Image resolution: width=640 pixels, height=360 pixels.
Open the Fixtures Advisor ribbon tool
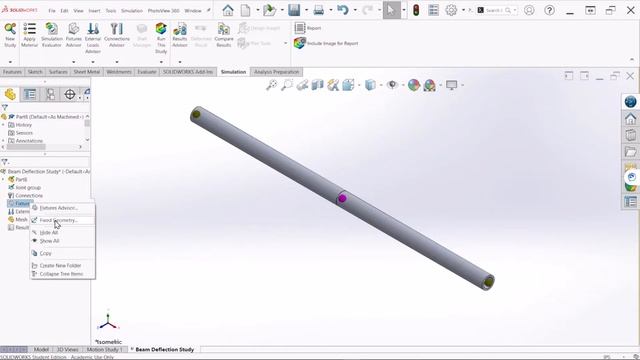pos(73,35)
